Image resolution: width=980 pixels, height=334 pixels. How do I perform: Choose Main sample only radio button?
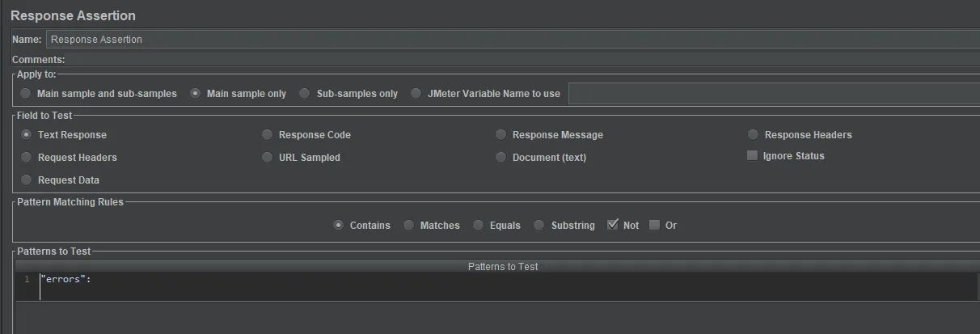[x=195, y=94]
